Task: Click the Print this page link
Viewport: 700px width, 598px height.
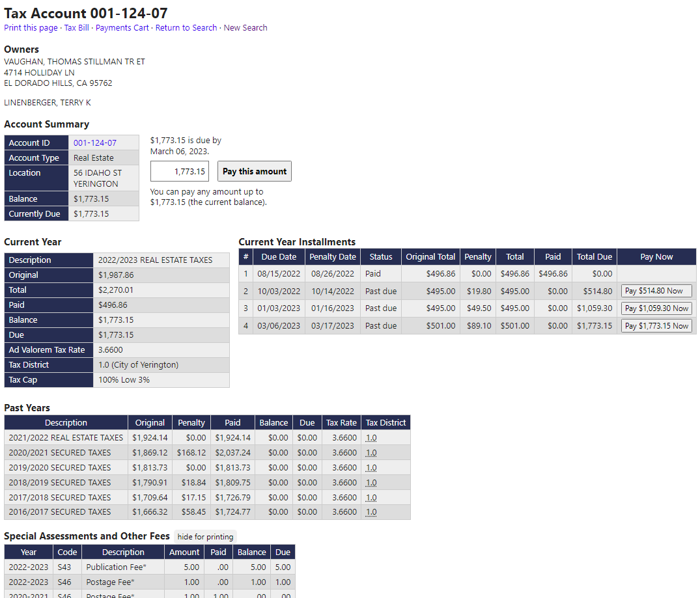Action: click(x=31, y=28)
